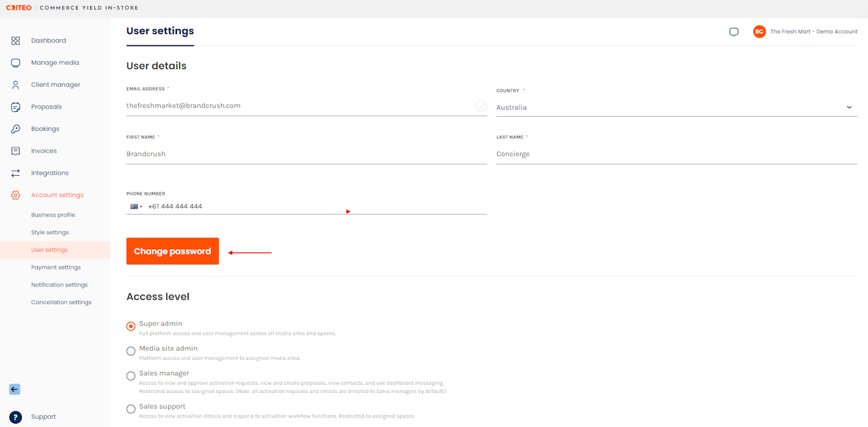Click the First name field
868x427 pixels.
(307, 154)
